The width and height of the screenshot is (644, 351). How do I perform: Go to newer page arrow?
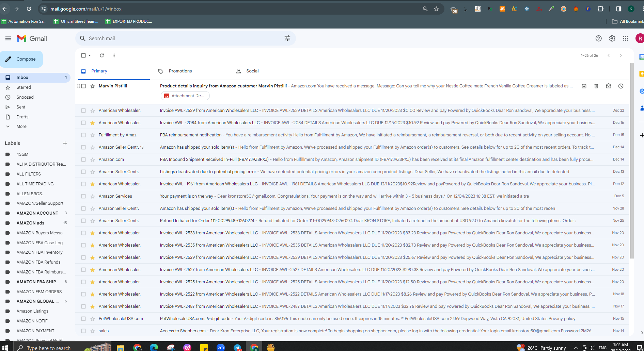pos(609,55)
